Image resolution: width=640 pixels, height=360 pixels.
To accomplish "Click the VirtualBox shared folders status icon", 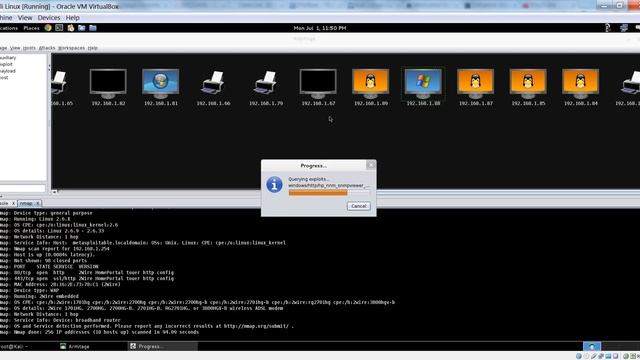I will click(x=608, y=356).
